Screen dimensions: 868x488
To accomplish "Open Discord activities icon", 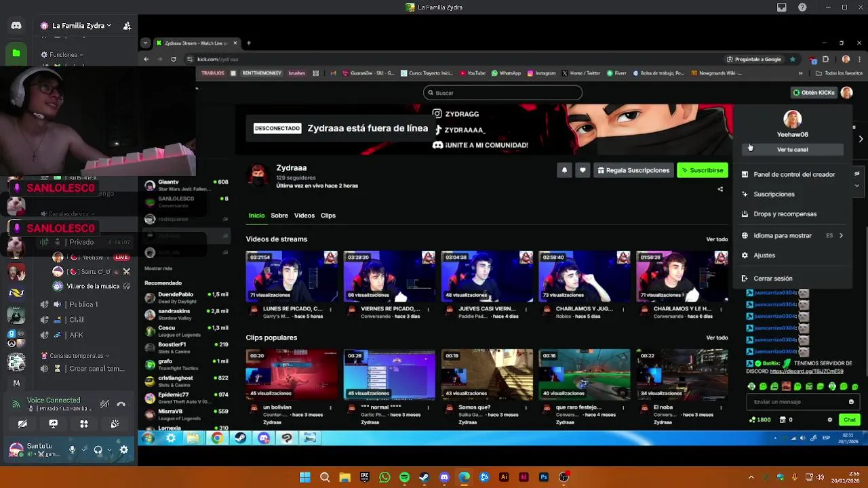I will tap(84, 424).
